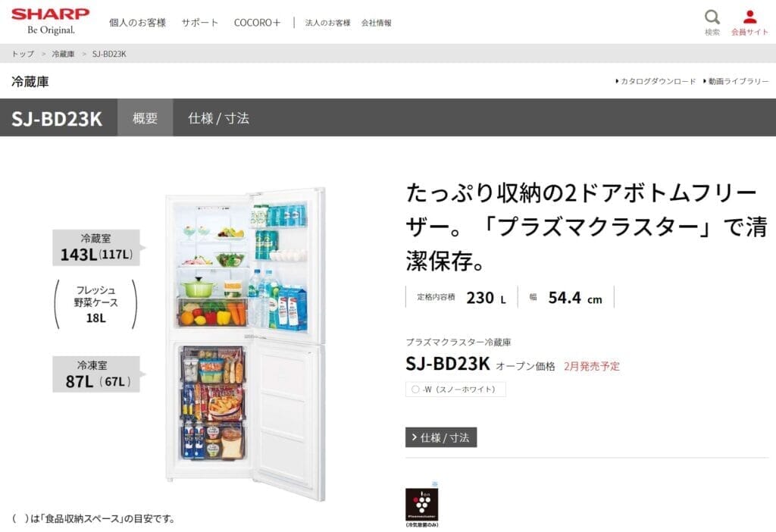This screenshot has width=776, height=532.
Task: Switch to the 概要 tab
Action: [145, 117]
